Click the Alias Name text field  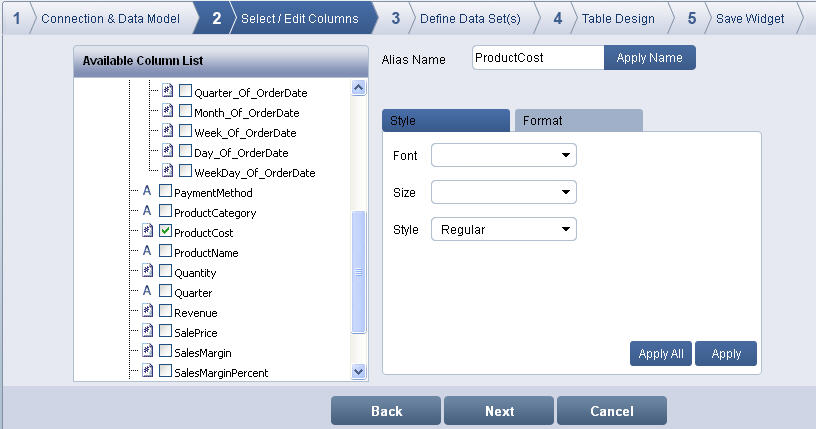[x=538, y=58]
